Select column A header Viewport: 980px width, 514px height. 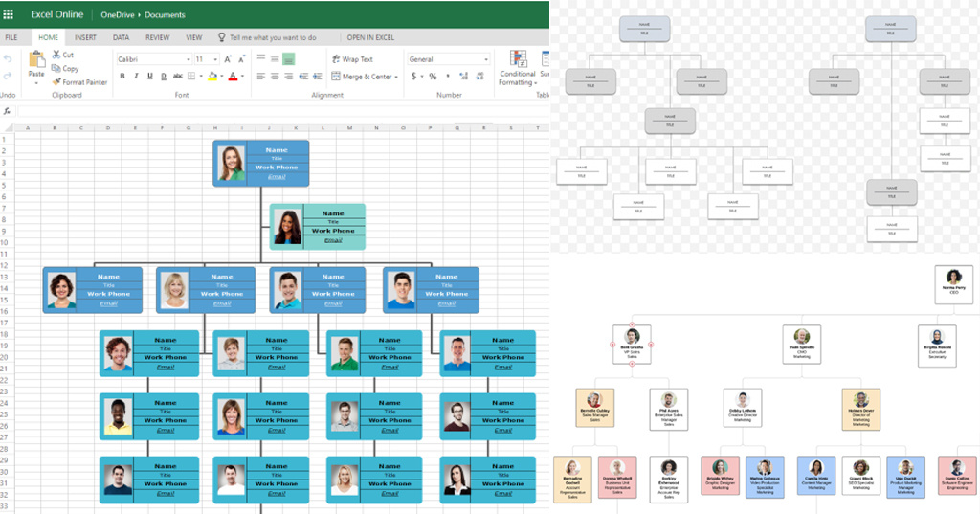coord(28,127)
